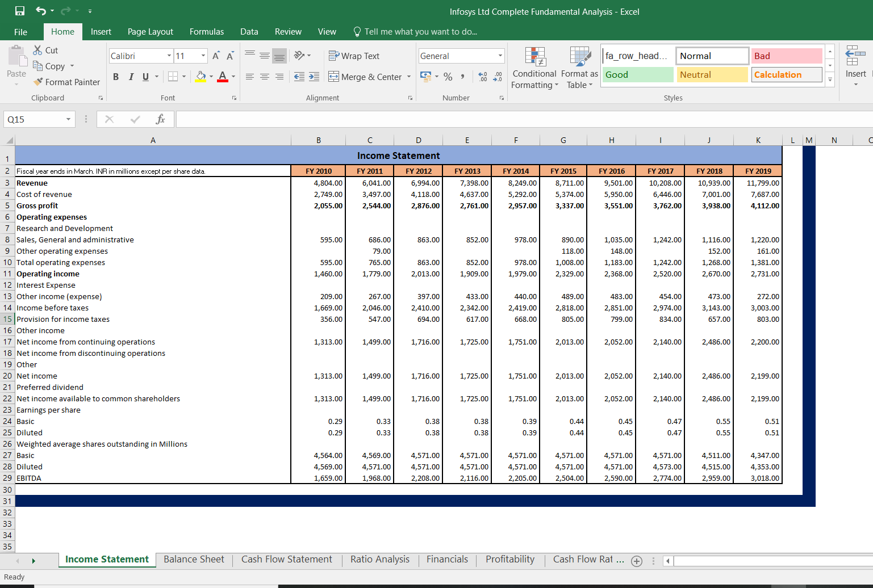The width and height of the screenshot is (873, 588).
Task: Click the Middle Align icon
Action: [x=265, y=55]
